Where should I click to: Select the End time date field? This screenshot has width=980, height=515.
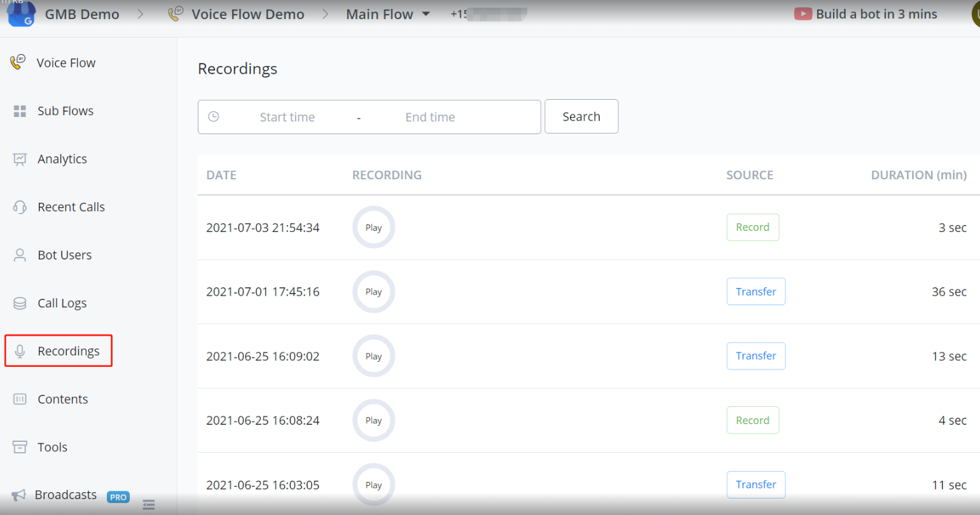pyautogui.click(x=430, y=117)
